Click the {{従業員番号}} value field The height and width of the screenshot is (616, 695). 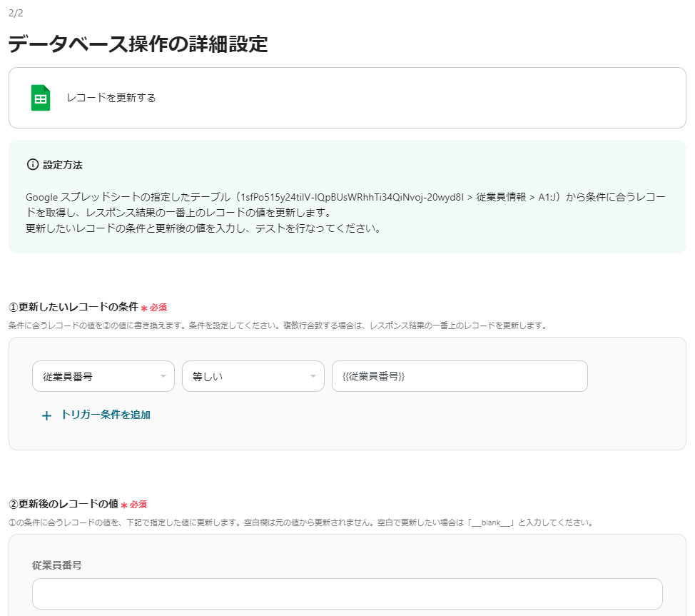pos(460,376)
